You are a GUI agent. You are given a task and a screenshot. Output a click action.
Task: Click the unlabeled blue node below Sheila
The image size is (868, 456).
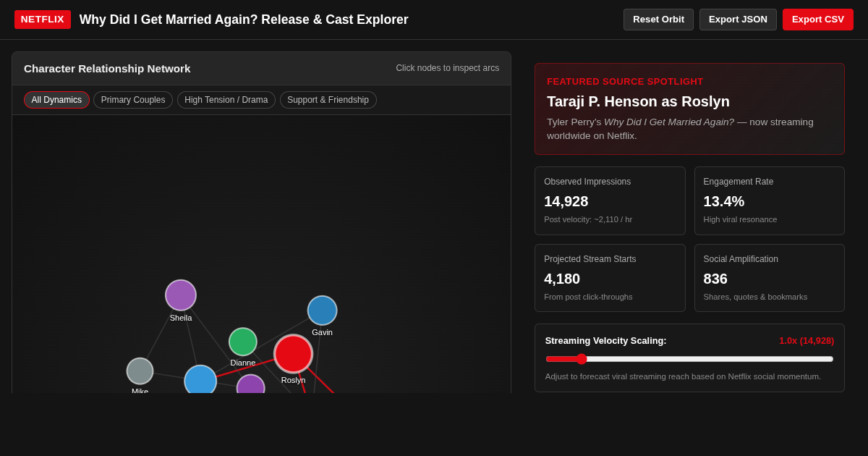(x=200, y=380)
